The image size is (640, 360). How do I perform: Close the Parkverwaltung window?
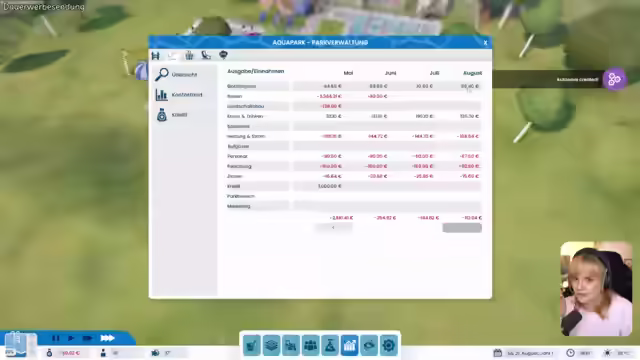[x=485, y=42]
